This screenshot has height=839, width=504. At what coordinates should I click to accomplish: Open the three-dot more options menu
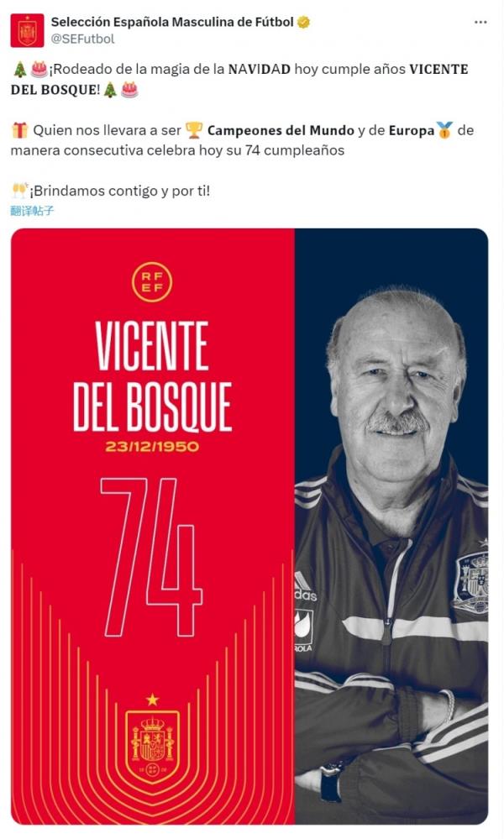pos(480,23)
